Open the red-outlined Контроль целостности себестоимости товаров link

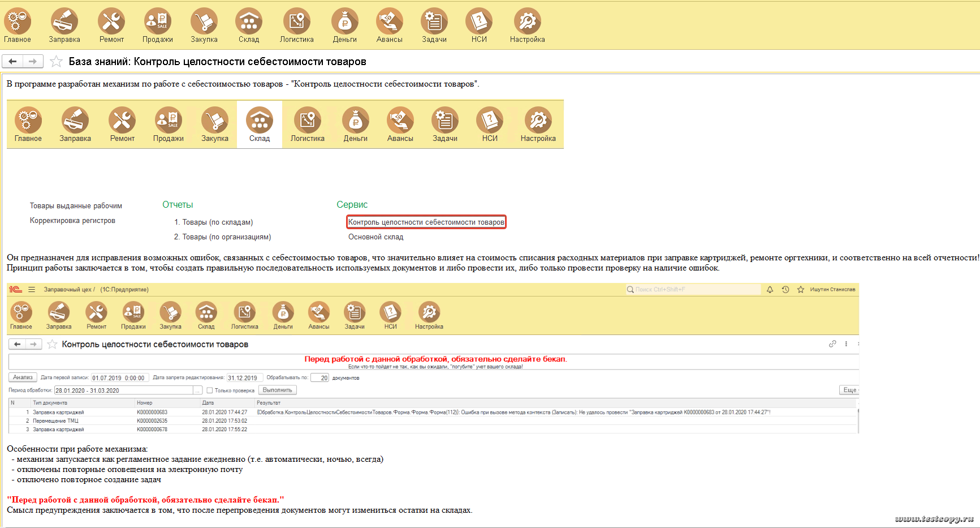[x=426, y=222]
